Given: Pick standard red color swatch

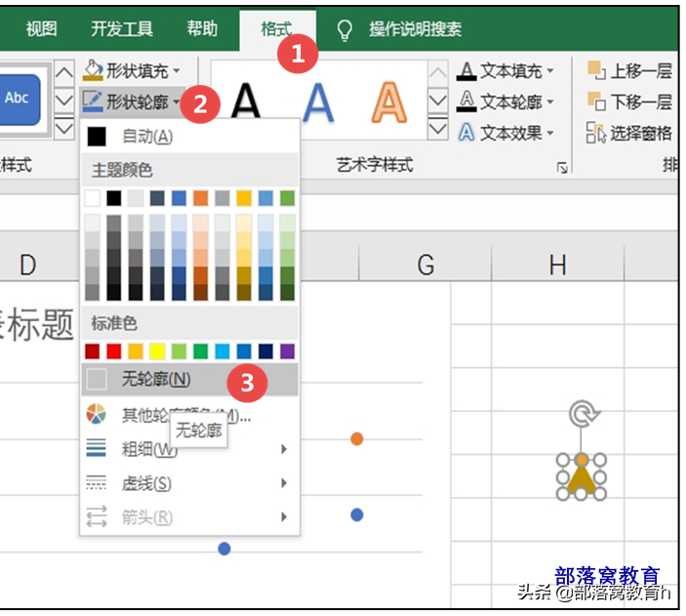Looking at the screenshot, I should click(x=114, y=351).
